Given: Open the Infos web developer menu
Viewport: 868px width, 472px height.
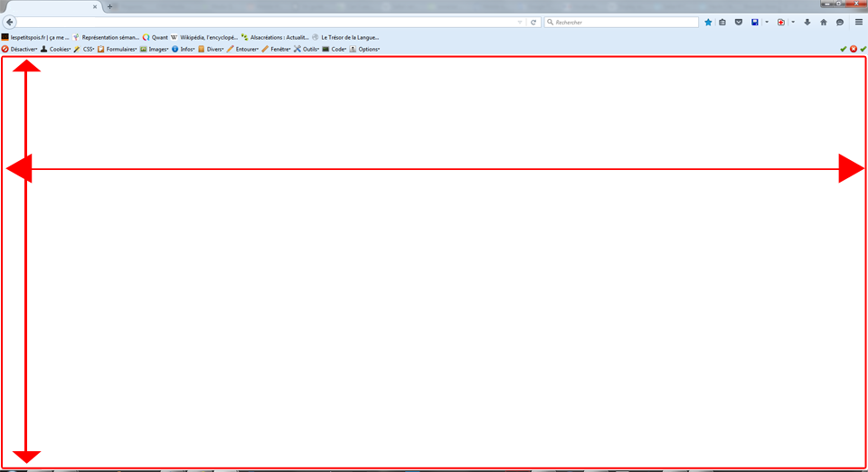Looking at the screenshot, I should [184, 49].
